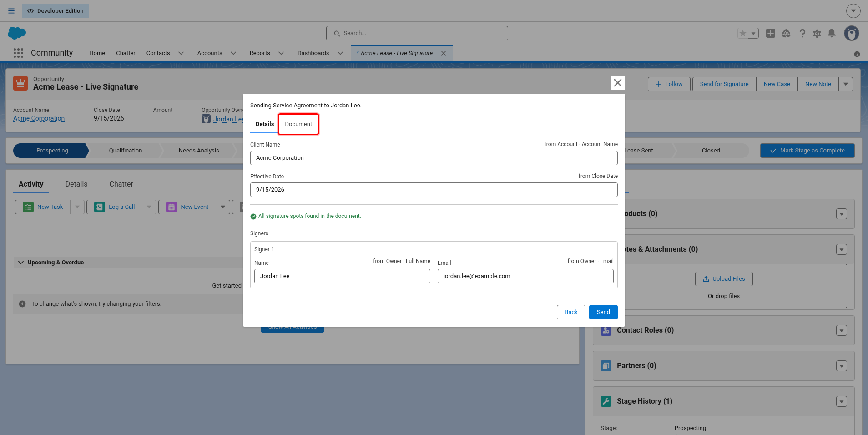Close the Acme Lease workspace tab
Viewport: 868px width, 435px height.
coord(444,53)
